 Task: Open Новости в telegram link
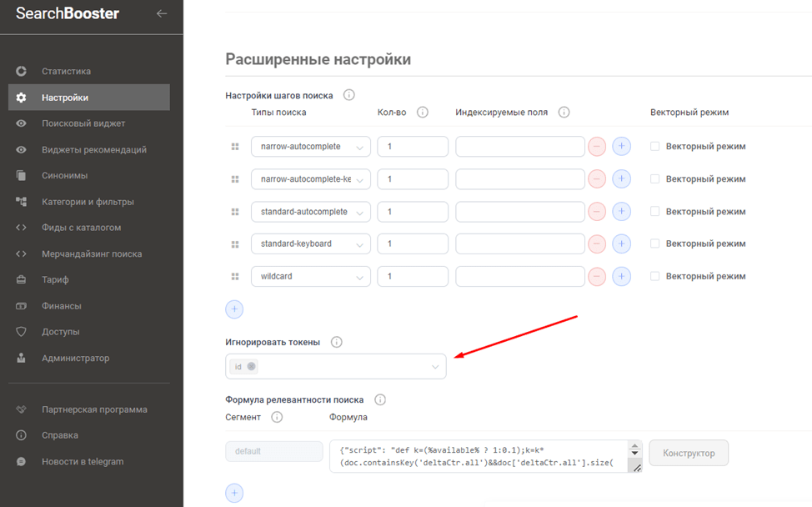click(x=83, y=462)
